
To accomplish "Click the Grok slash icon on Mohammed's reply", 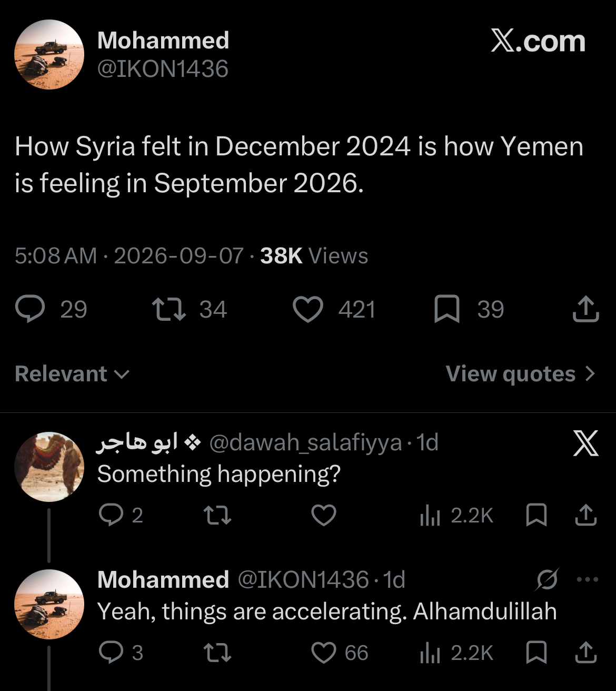I will (x=547, y=580).
